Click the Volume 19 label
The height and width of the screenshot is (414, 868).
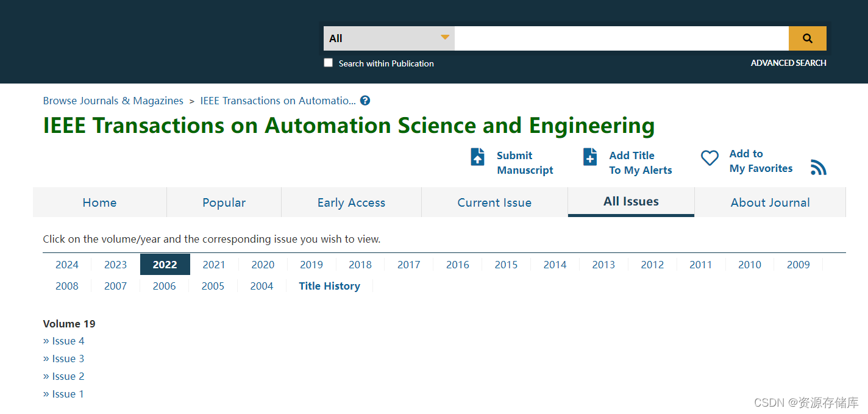point(69,324)
